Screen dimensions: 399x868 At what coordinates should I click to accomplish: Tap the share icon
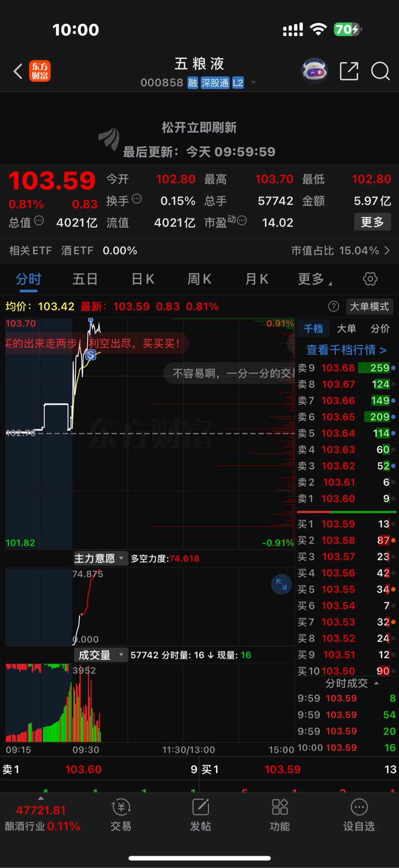coord(349,71)
